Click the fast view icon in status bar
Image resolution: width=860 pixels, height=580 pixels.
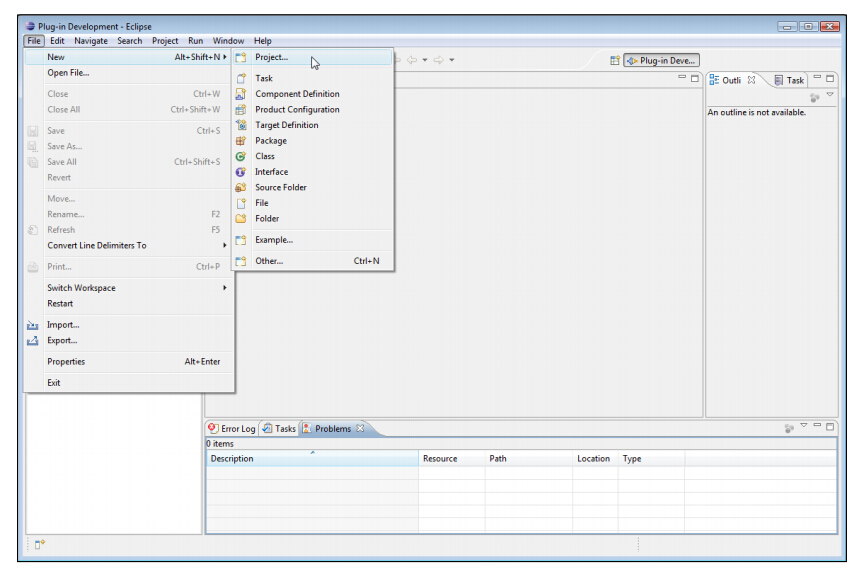39,544
